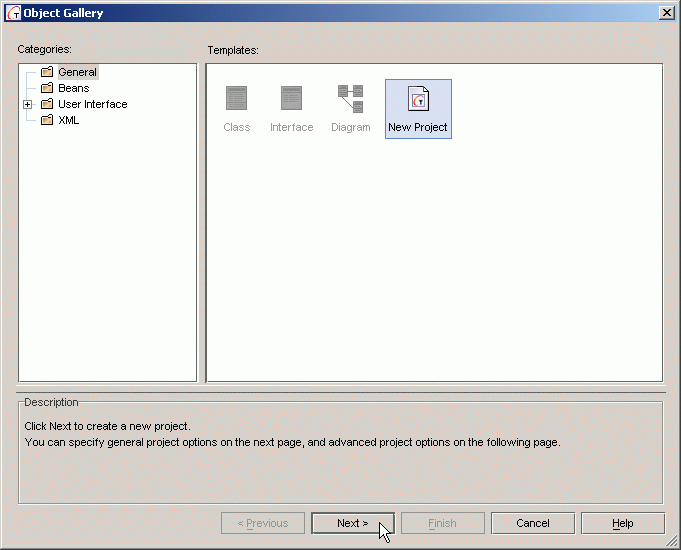Click the User Interface folder icon
Viewport: 681px width, 550px height.
coord(47,104)
